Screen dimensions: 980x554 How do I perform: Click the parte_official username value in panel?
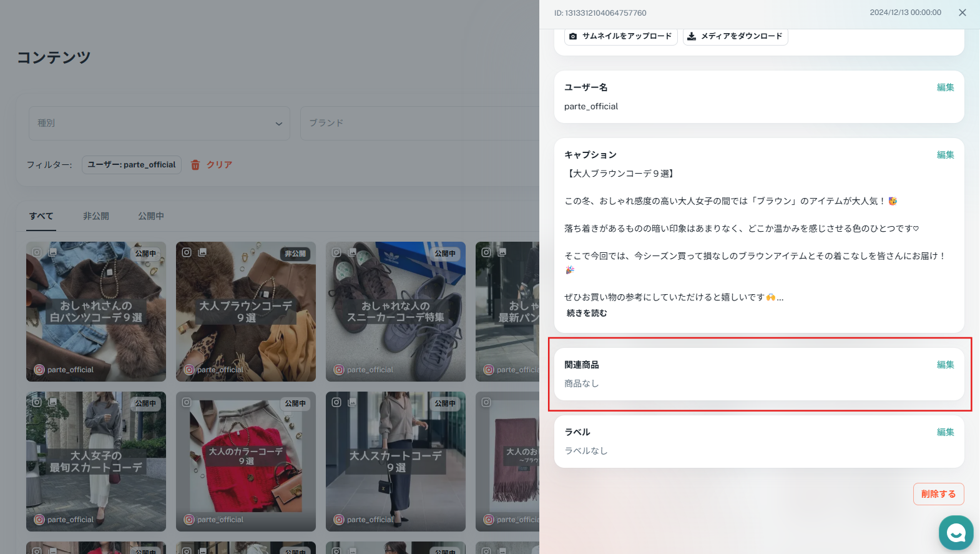(x=591, y=107)
